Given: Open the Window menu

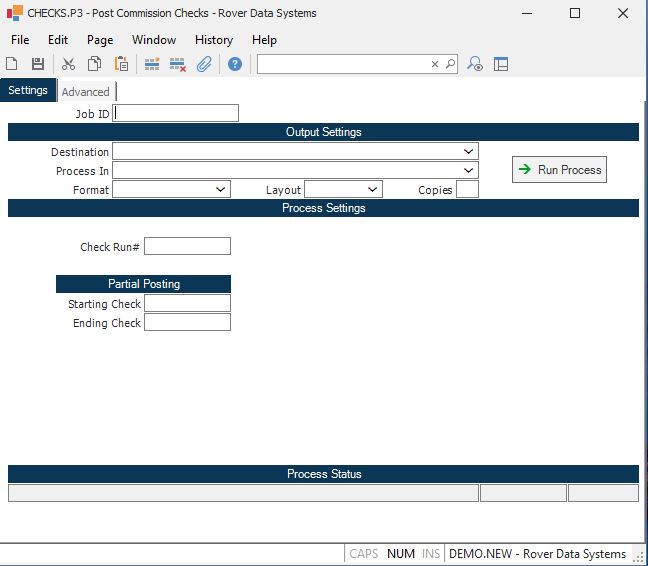Looking at the screenshot, I should point(154,40).
